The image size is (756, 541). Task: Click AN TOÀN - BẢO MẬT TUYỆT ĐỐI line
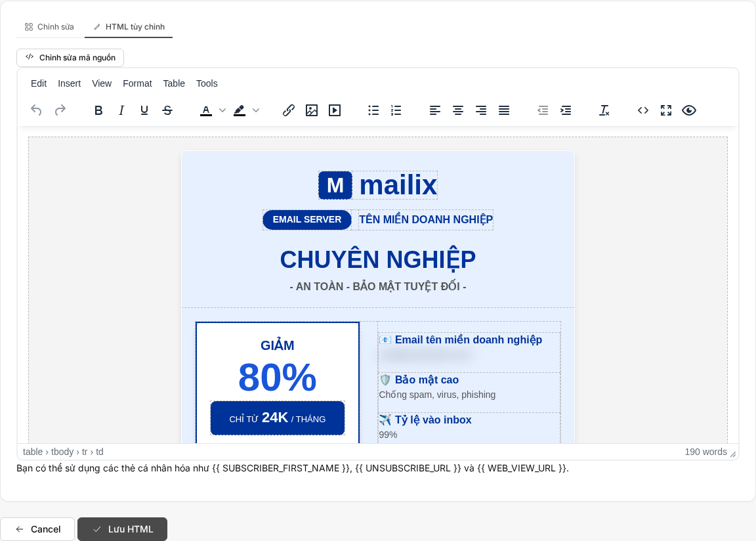point(377,286)
